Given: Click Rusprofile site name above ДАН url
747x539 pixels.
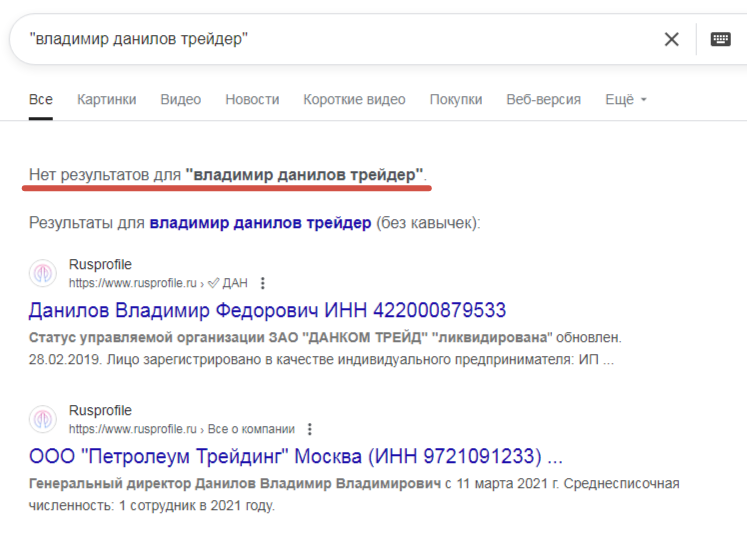Looking at the screenshot, I should tap(100, 264).
